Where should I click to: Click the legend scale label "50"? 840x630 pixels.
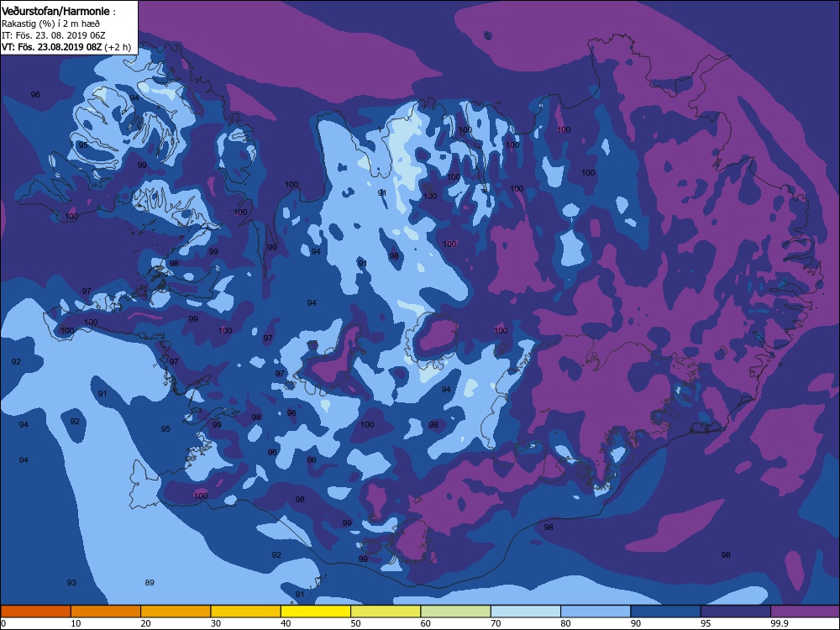pyautogui.click(x=355, y=623)
